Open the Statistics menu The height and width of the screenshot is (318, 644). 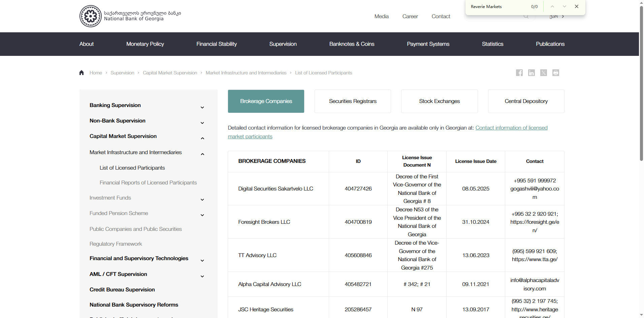pyautogui.click(x=492, y=44)
